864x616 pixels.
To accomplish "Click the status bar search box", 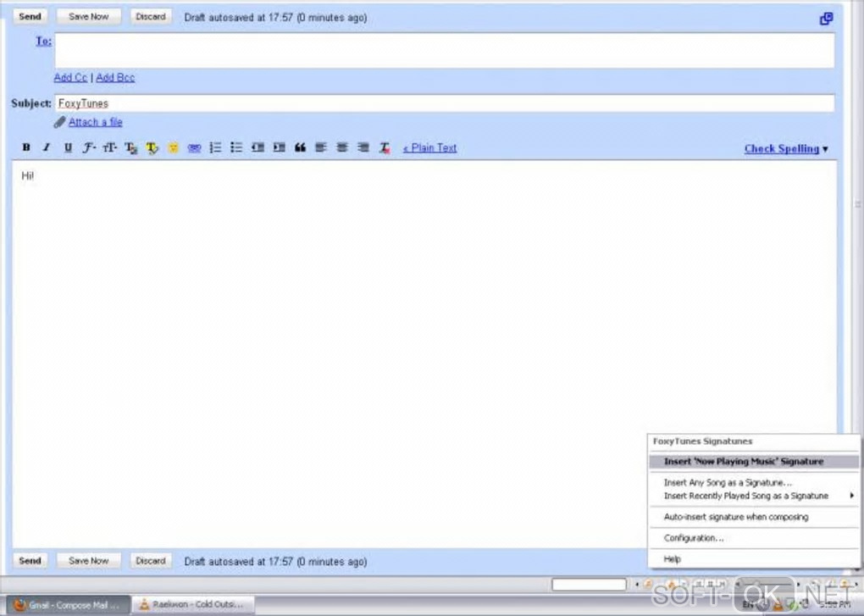I will tap(589, 584).
